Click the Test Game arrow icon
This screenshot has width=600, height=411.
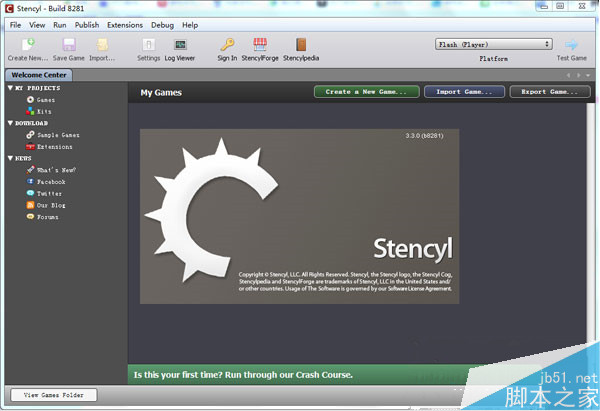[571, 45]
